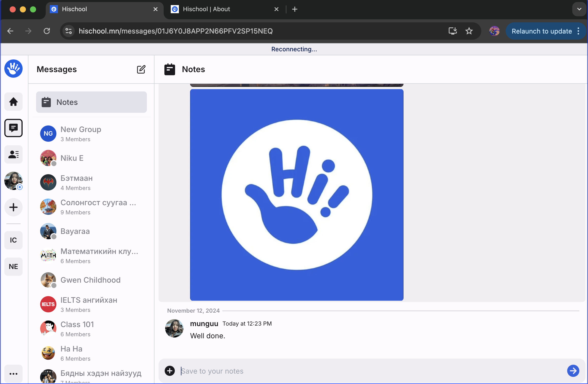588x384 pixels.
Task: Open the Home icon in sidebar
Action: pyautogui.click(x=13, y=102)
